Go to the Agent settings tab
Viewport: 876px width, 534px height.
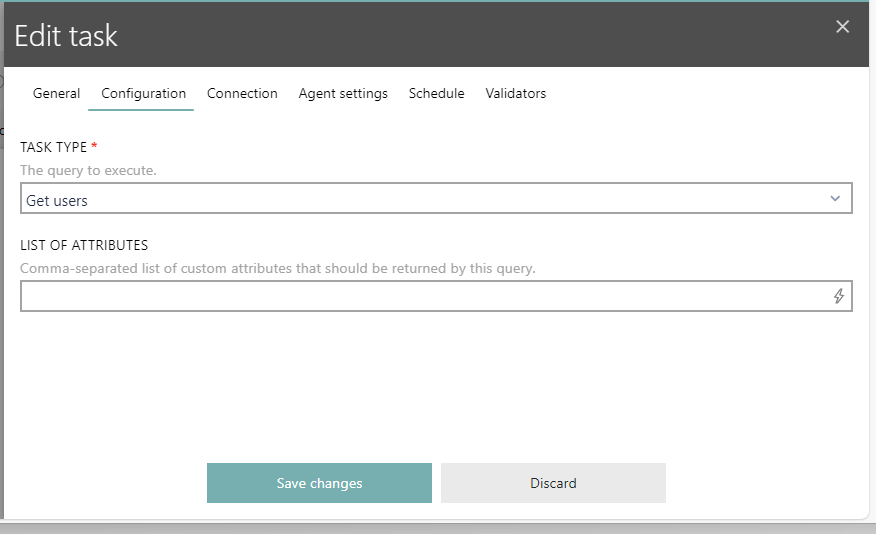tap(343, 93)
